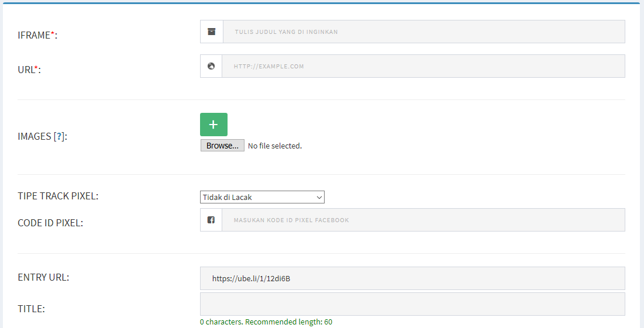
Task: Open the IMAGES help question mark link
Action: point(60,136)
